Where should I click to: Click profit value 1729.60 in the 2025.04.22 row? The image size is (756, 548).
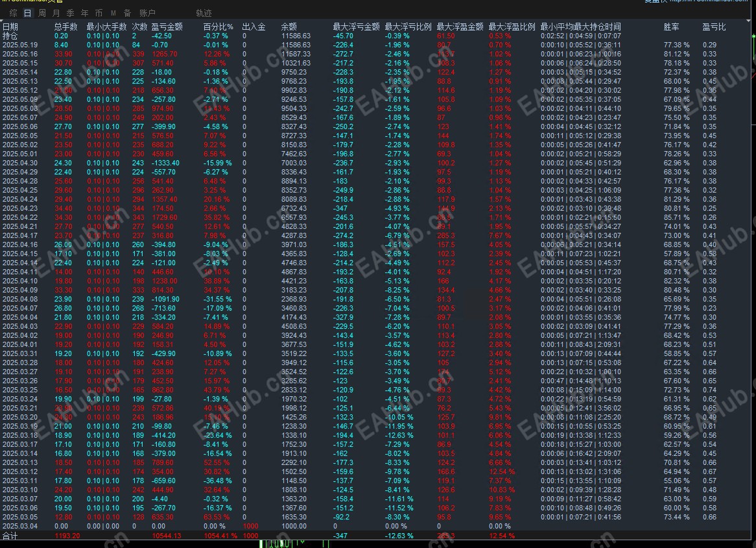click(x=165, y=217)
